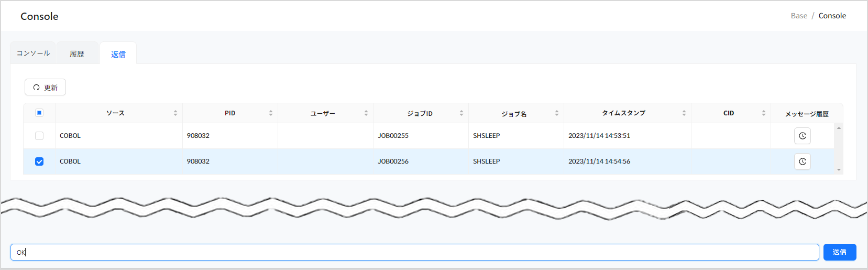868x270 pixels.
Task: Sort by CID using sort arrows
Action: tap(763, 113)
